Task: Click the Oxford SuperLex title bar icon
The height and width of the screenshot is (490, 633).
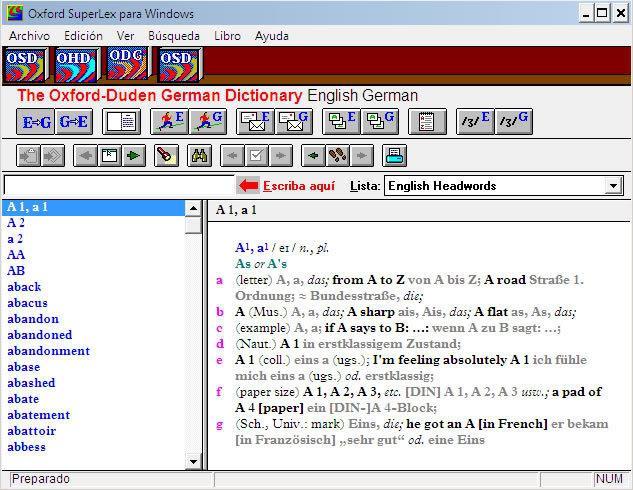Action: pos(14,13)
